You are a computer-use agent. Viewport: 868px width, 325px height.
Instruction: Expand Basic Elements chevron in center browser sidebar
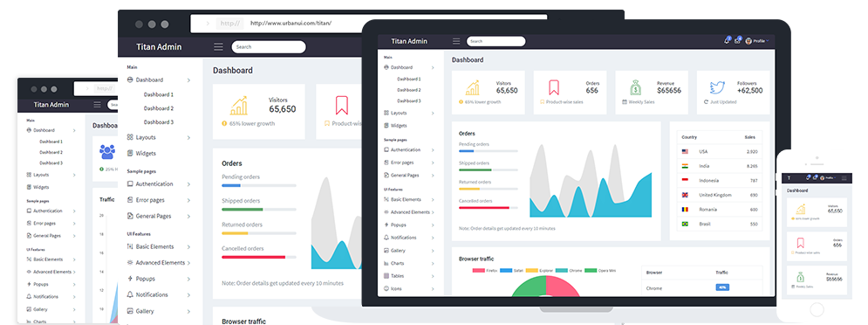(188, 246)
